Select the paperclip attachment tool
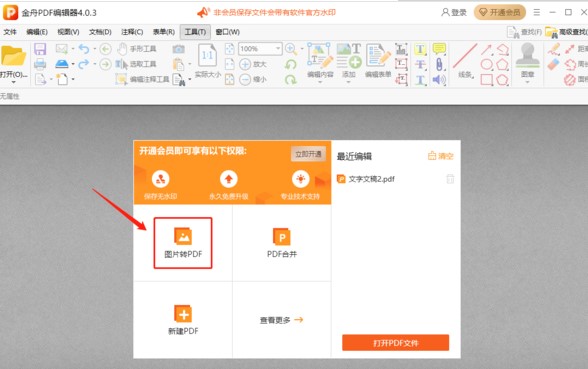 (439, 64)
